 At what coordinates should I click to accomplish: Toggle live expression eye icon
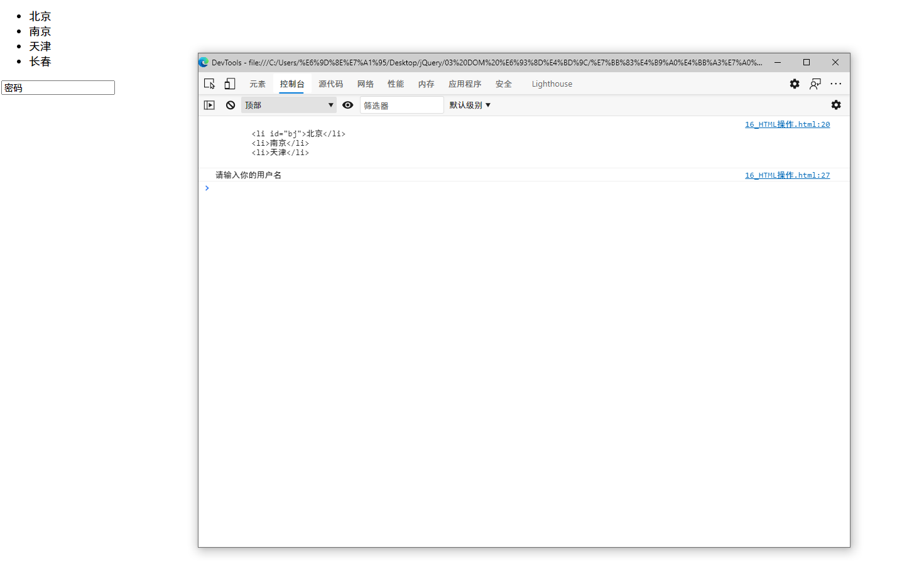[347, 105]
